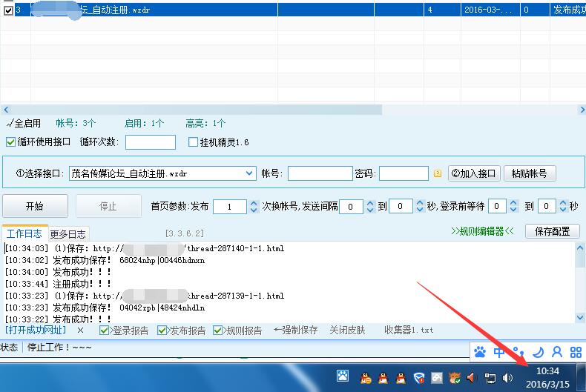Image resolution: width=586 pixels, height=392 pixels.
Task: Open the four-squares toolbox icon in input toolbar
Action: pyautogui.click(x=576, y=352)
